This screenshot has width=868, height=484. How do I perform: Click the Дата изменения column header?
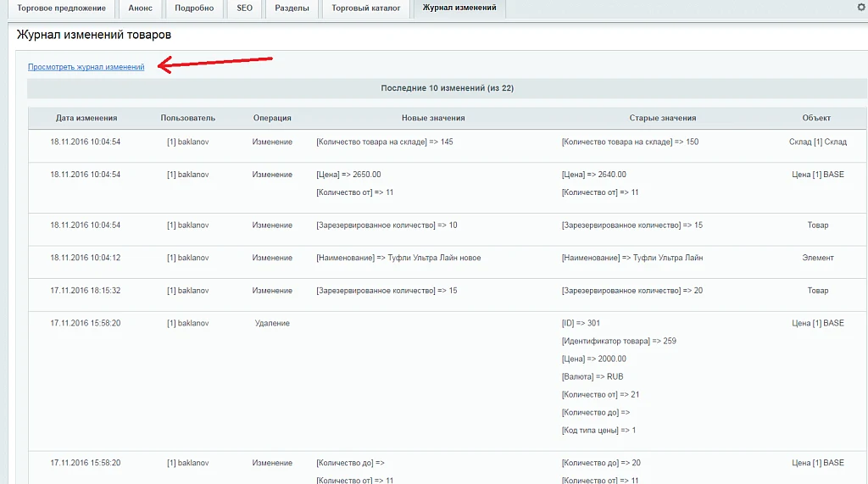[x=86, y=118]
